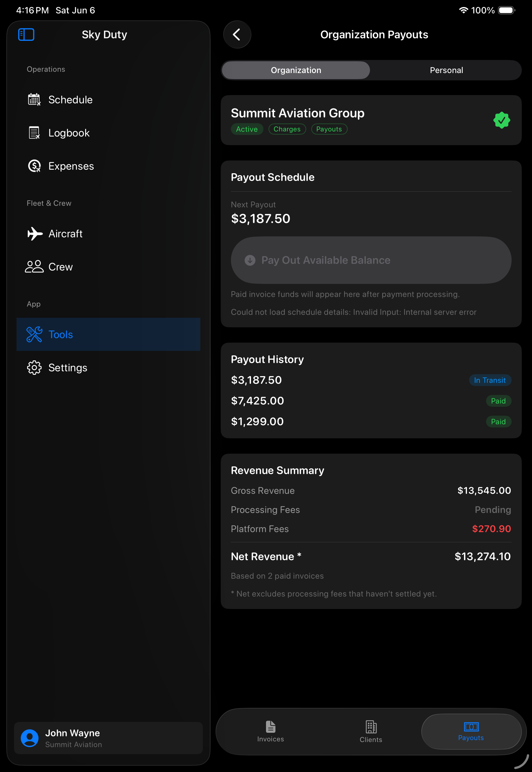Open the Clients tab label
This screenshot has width=532, height=772.
(371, 740)
